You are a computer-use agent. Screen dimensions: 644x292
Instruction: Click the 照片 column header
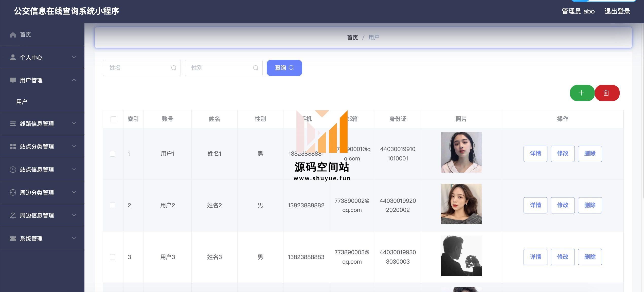point(461,119)
